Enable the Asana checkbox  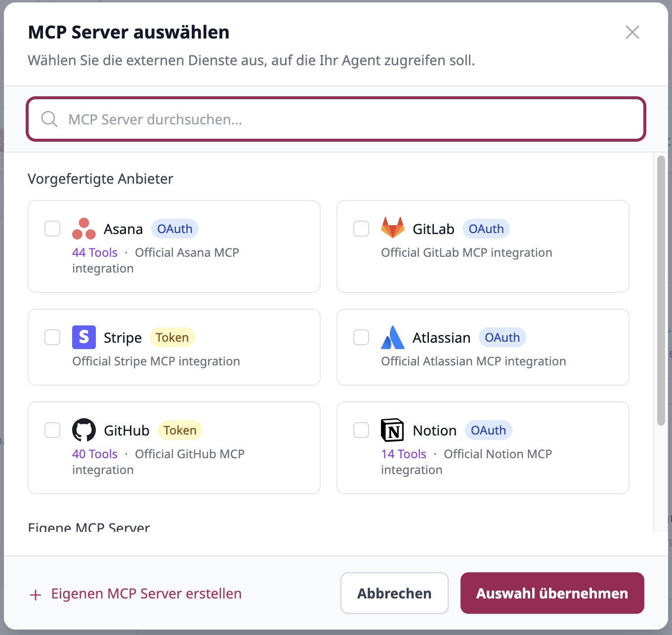pos(52,229)
